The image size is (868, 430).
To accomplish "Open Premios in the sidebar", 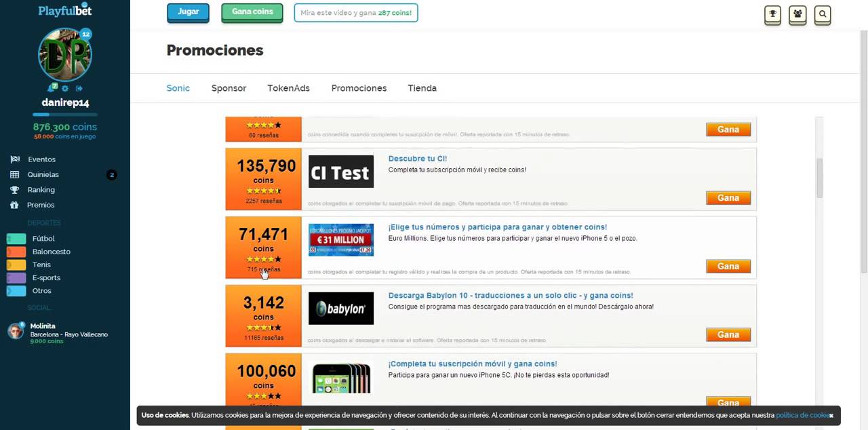I will pyautogui.click(x=41, y=205).
